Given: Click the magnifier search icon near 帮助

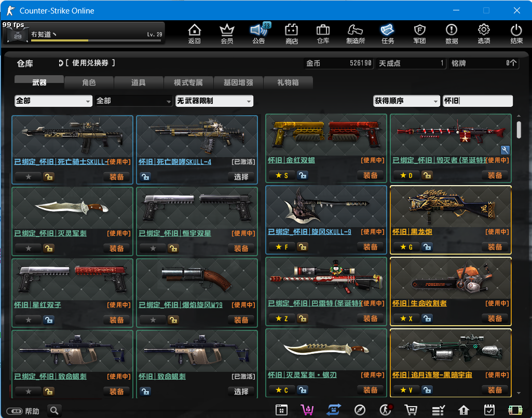Looking at the screenshot, I should coord(54,411).
